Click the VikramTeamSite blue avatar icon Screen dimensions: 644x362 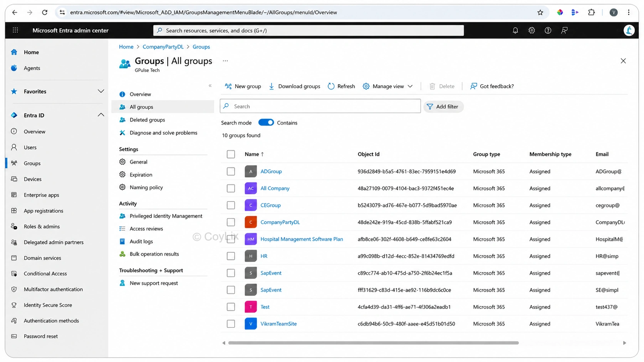point(251,324)
